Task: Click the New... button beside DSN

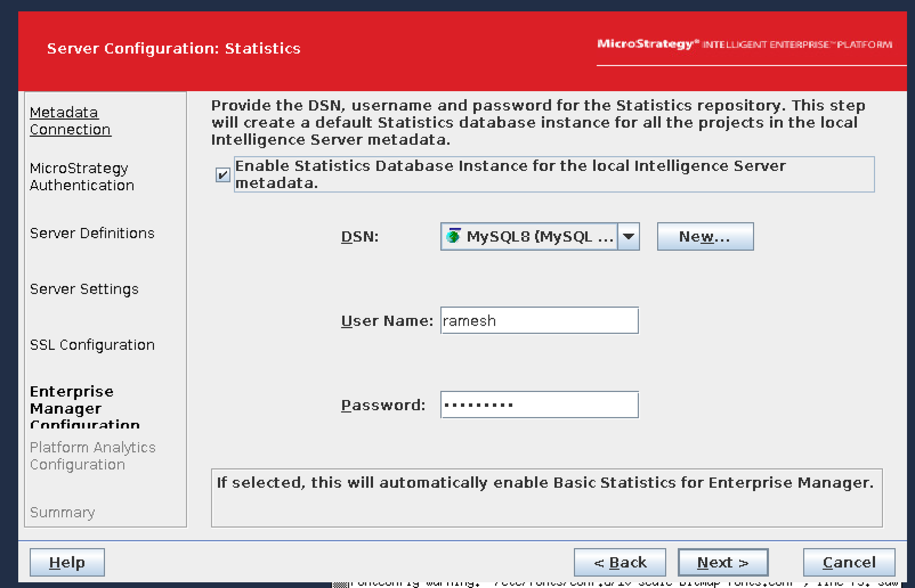Action: (705, 236)
